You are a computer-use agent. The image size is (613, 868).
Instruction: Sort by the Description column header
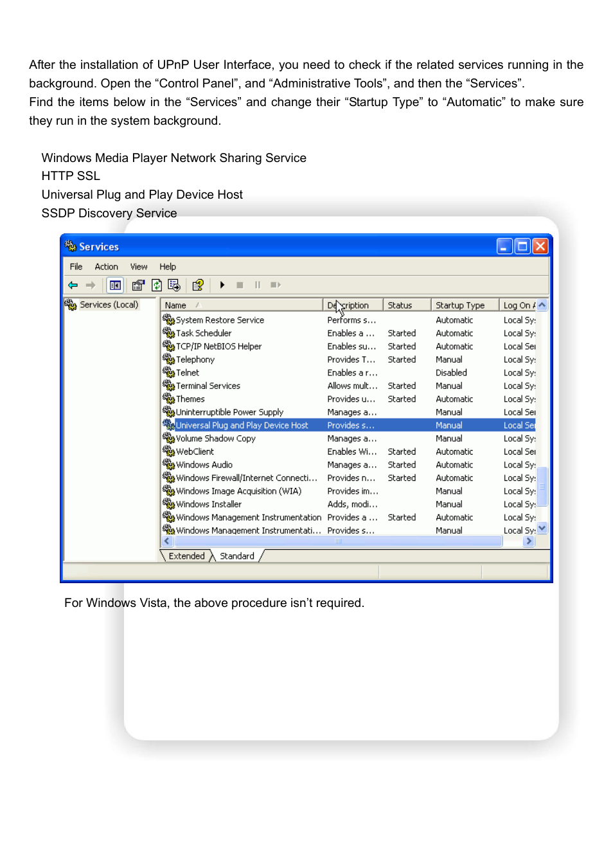(353, 305)
